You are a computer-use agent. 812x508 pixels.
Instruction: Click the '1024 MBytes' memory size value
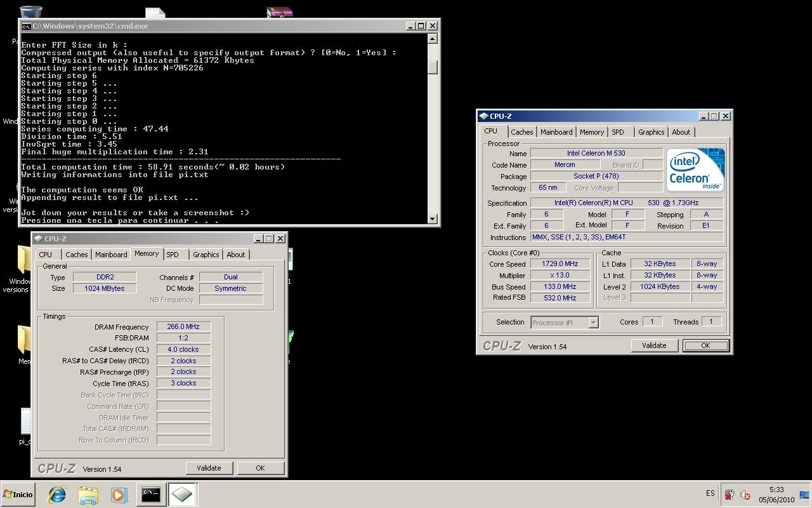[x=105, y=288]
